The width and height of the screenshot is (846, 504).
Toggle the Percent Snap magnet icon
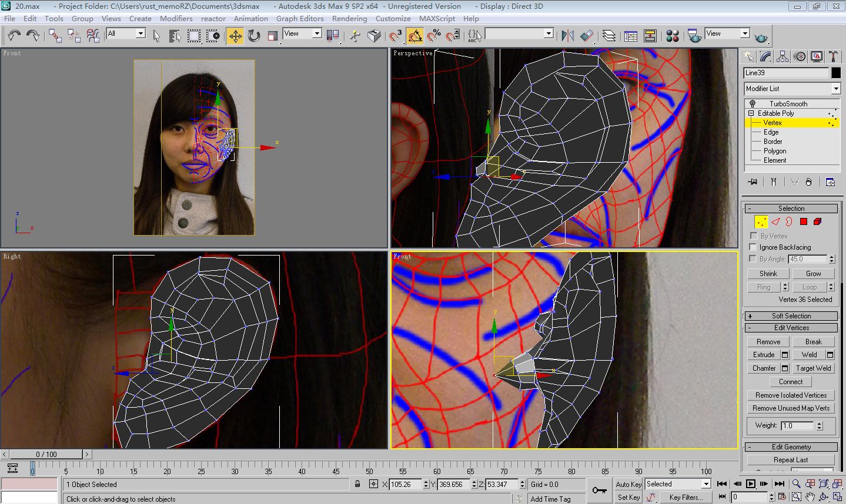click(433, 36)
